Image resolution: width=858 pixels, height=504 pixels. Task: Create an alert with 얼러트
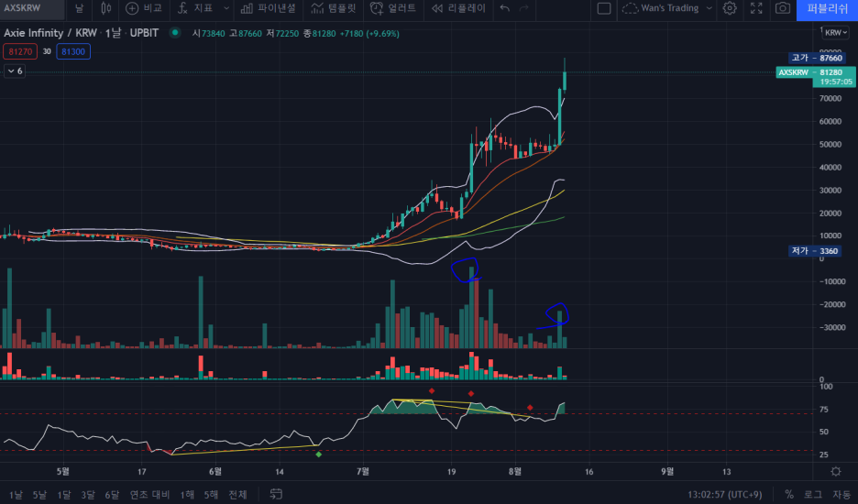pos(393,8)
